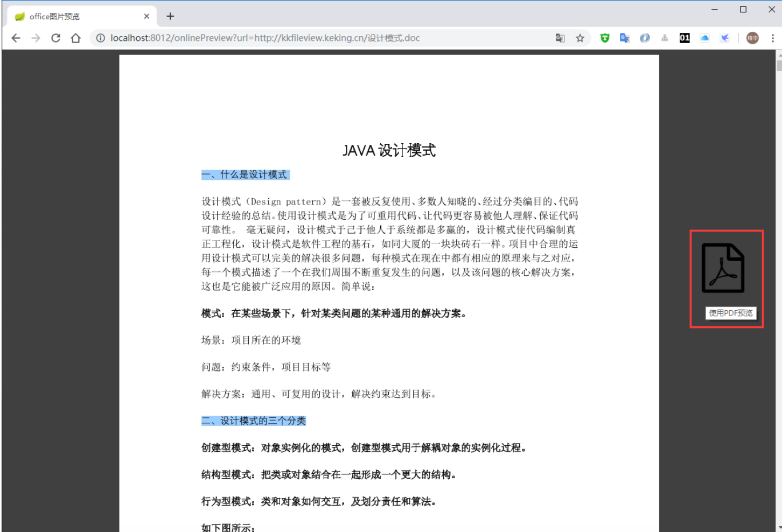
Task: Open the Google Translate extension
Action: click(625, 38)
